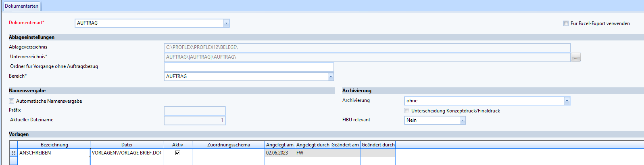Viewport: 644px width, 165px height.
Task: Click the Zuordnungsschema column header
Action: tap(228, 145)
